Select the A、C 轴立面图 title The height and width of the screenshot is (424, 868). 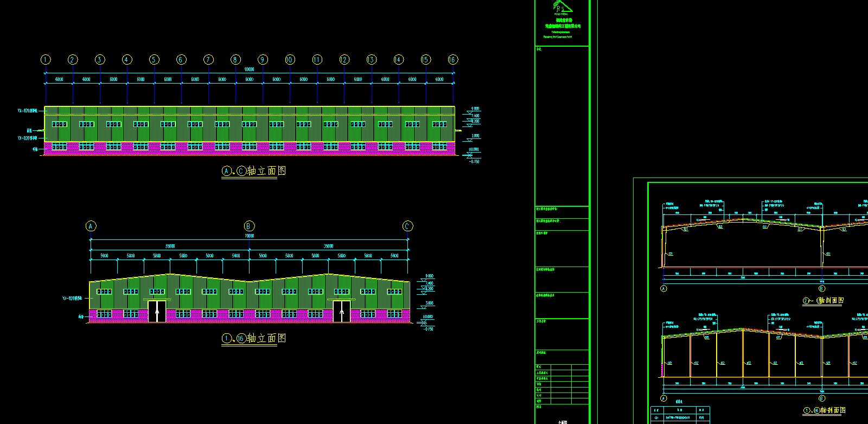[253, 171]
